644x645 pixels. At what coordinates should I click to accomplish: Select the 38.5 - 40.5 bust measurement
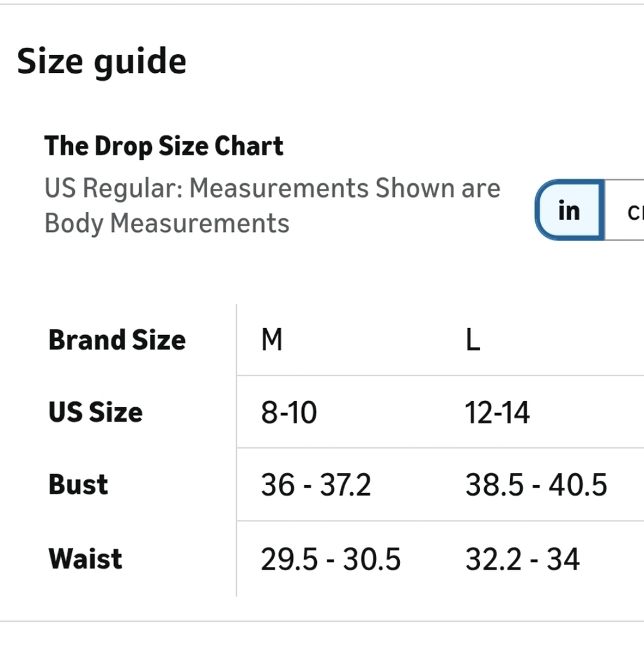tap(536, 485)
